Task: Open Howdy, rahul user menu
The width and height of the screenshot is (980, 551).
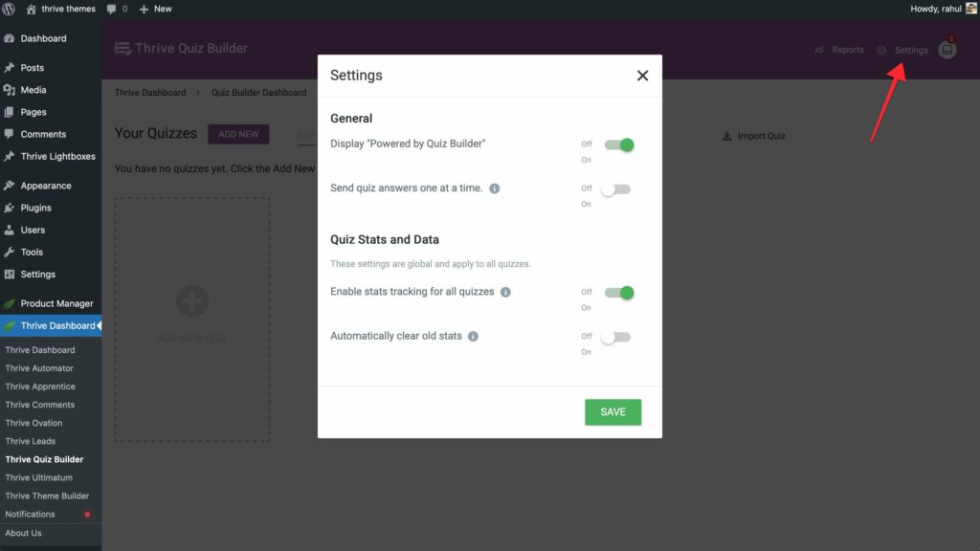Action: 936,9
